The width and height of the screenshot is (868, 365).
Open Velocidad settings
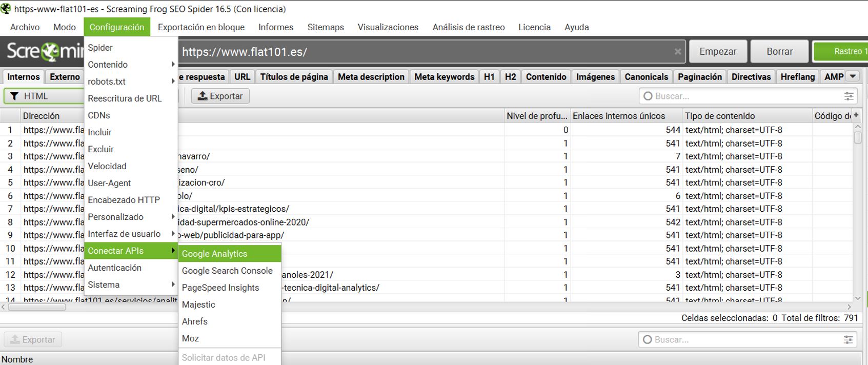(x=131, y=166)
